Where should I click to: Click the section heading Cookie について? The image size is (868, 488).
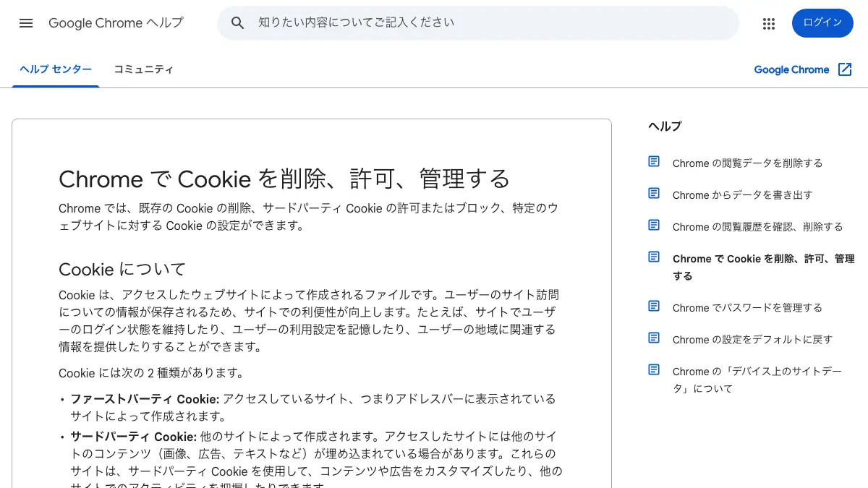pyautogui.click(x=122, y=270)
